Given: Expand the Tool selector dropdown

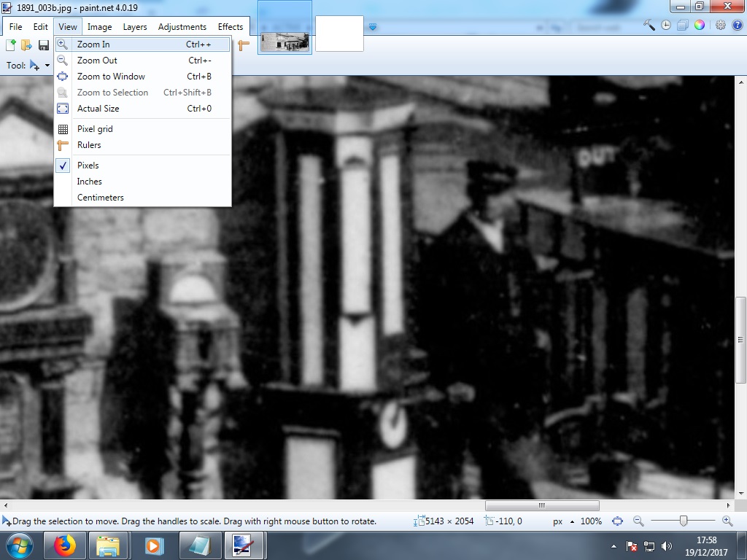Looking at the screenshot, I should [x=47, y=65].
